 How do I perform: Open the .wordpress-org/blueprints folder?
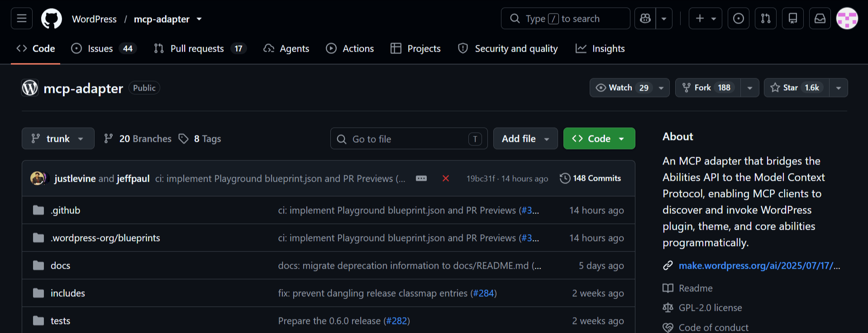105,238
